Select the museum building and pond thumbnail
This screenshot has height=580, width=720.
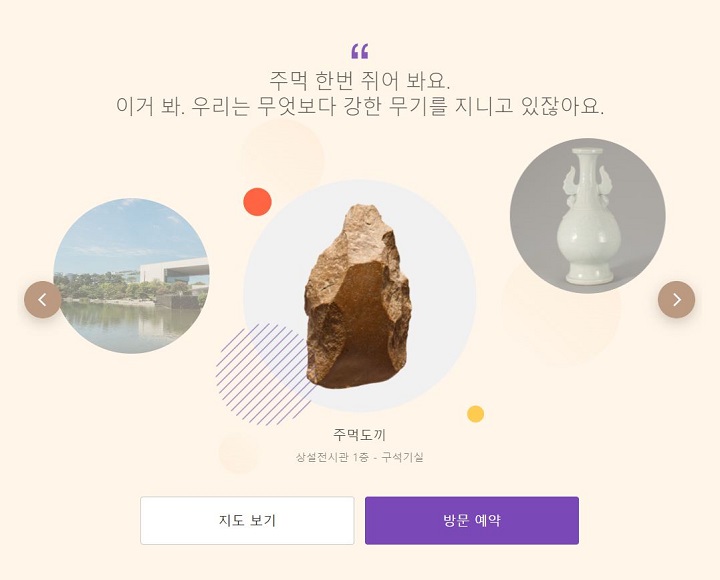[x=131, y=276]
